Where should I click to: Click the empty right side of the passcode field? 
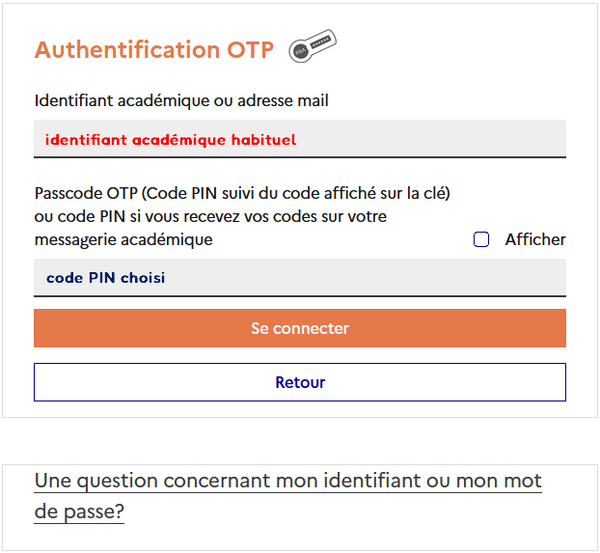(x=365, y=277)
